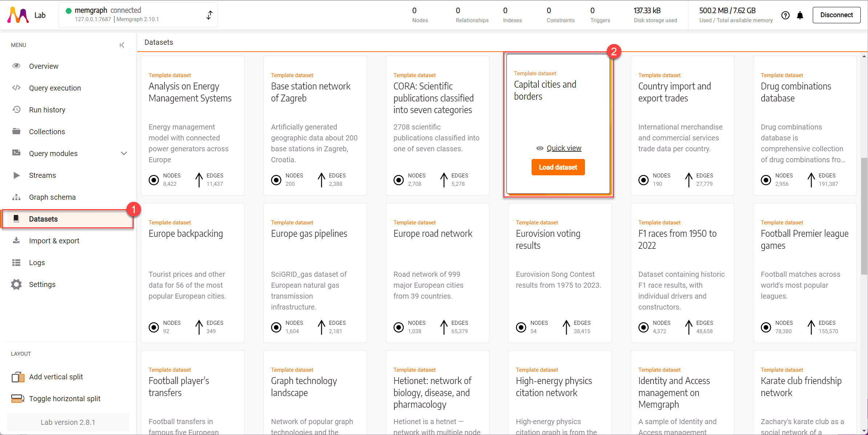Image resolution: width=868 pixels, height=435 pixels.
Task: Open CORA Scientific publications dataset card
Action: click(x=437, y=125)
